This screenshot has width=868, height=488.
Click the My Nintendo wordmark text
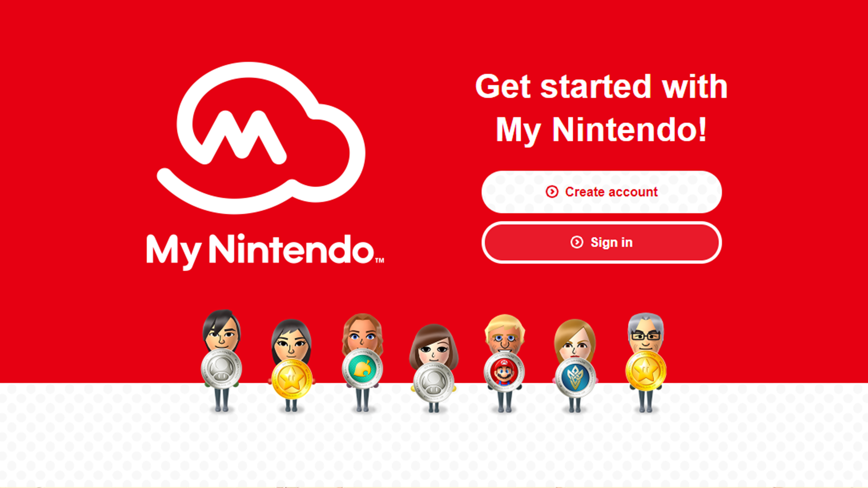click(x=265, y=252)
